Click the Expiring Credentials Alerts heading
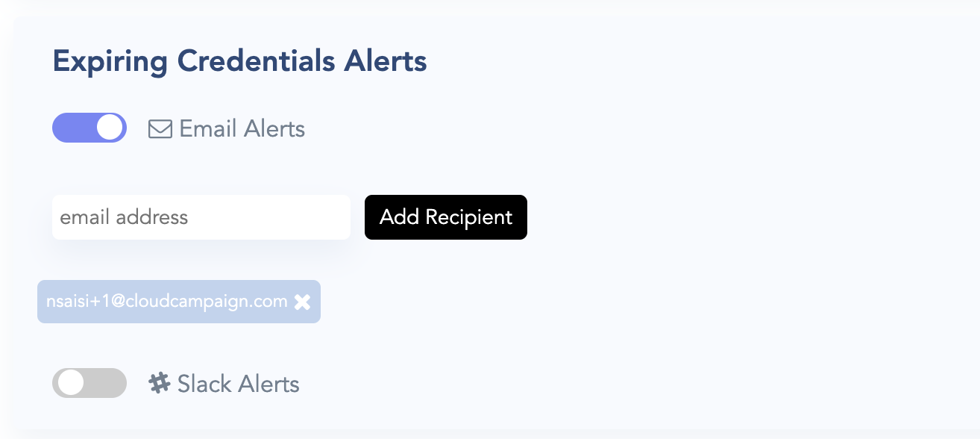Viewport: 980px width, 439px height. [x=239, y=61]
